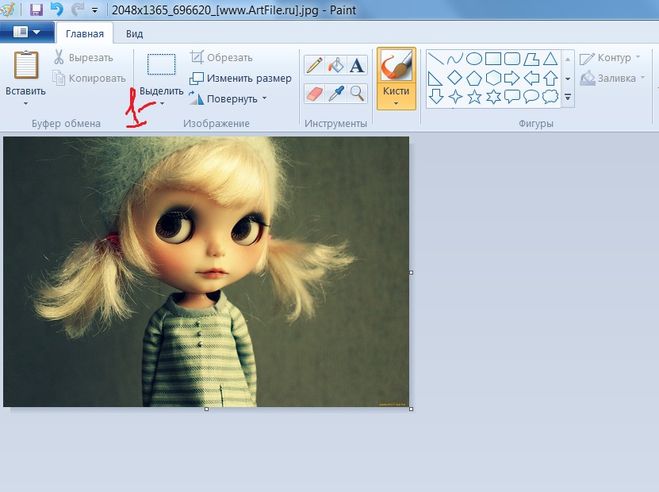Click the rectangular selection icon
This screenshot has height=492, width=659.
point(161,65)
